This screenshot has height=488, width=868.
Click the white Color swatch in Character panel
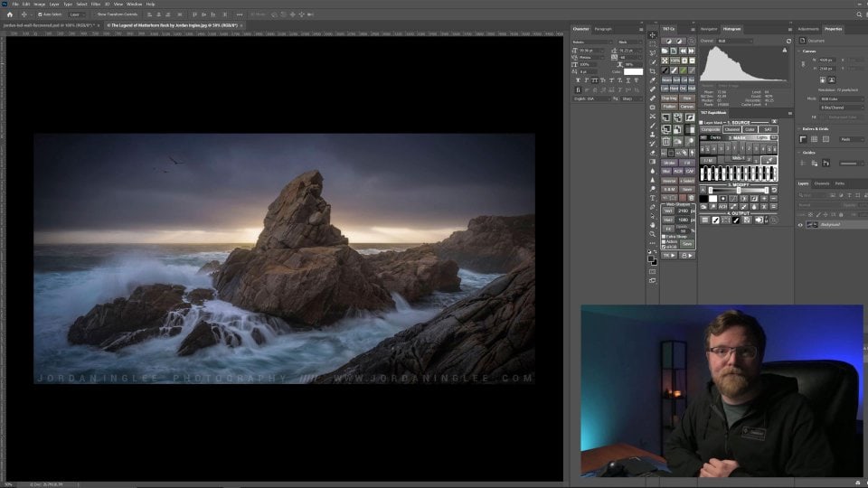click(633, 71)
